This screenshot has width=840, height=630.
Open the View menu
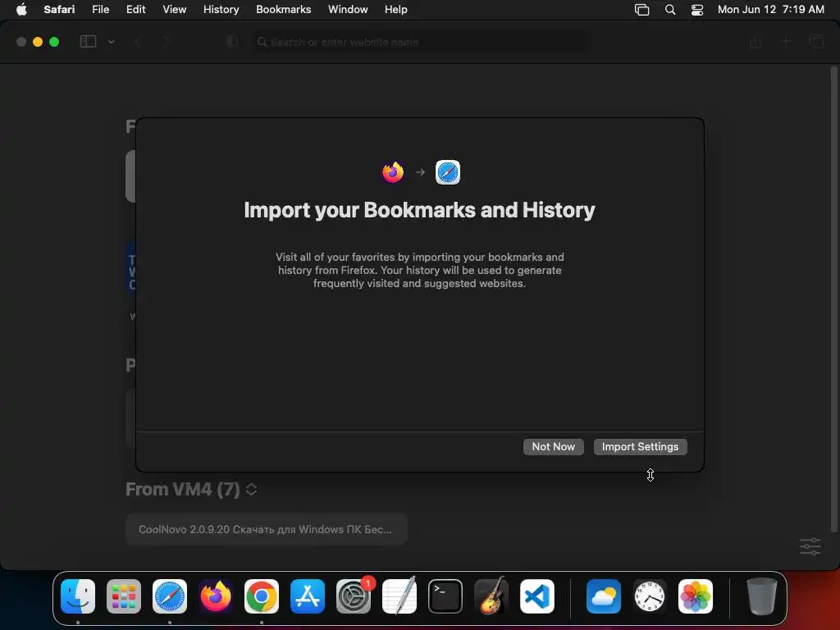pyautogui.click(x=174, y=10)
